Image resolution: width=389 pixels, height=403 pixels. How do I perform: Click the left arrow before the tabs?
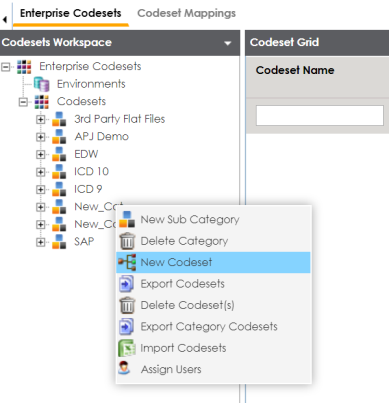tap(5, 20)
